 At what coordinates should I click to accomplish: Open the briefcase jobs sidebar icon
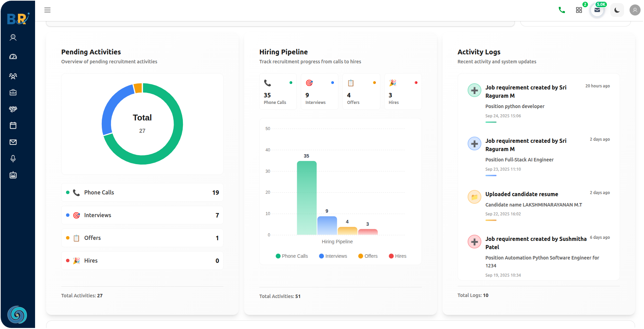pos(13,92)
